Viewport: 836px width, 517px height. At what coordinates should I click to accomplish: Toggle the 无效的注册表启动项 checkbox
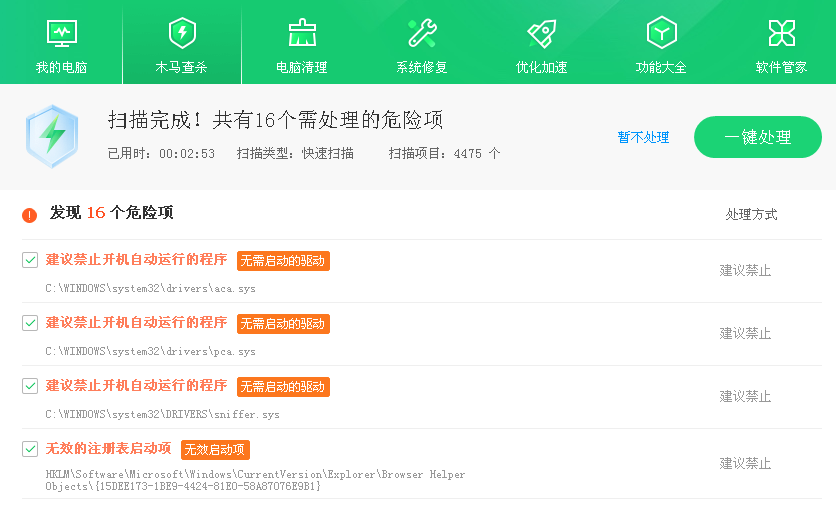click(30, 449)
